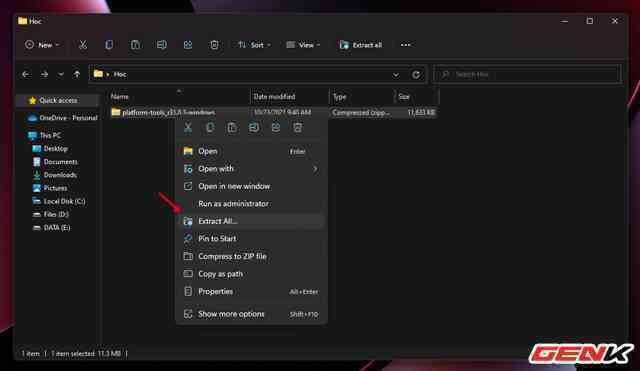Select Quick access in sidebar

click(x=58, y=100)
